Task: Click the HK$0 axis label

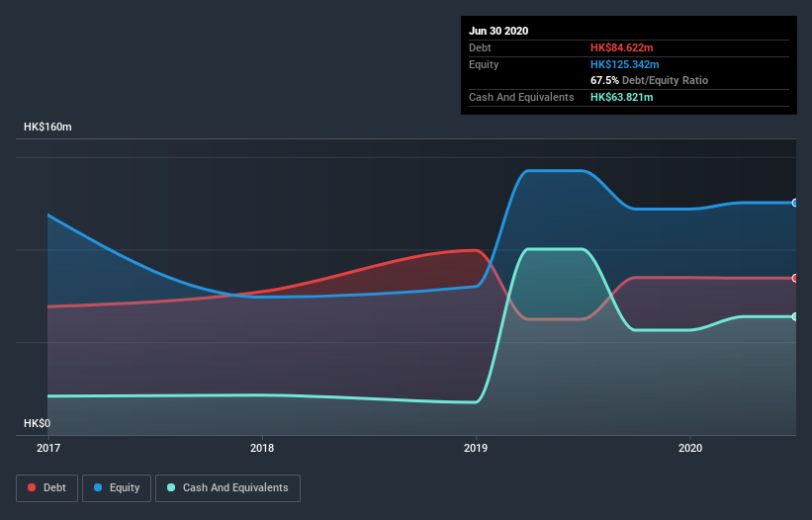Action: (38, 423)
